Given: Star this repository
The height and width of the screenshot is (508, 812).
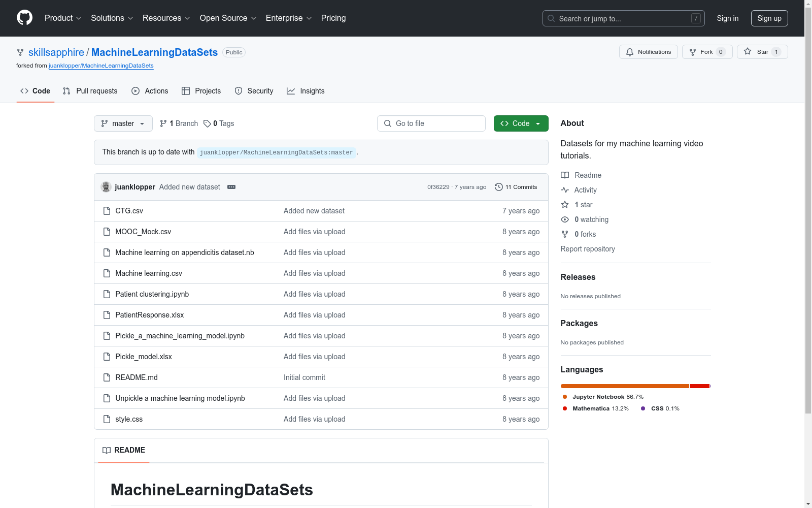Looking at the screenshot, I should pos(762,52).
